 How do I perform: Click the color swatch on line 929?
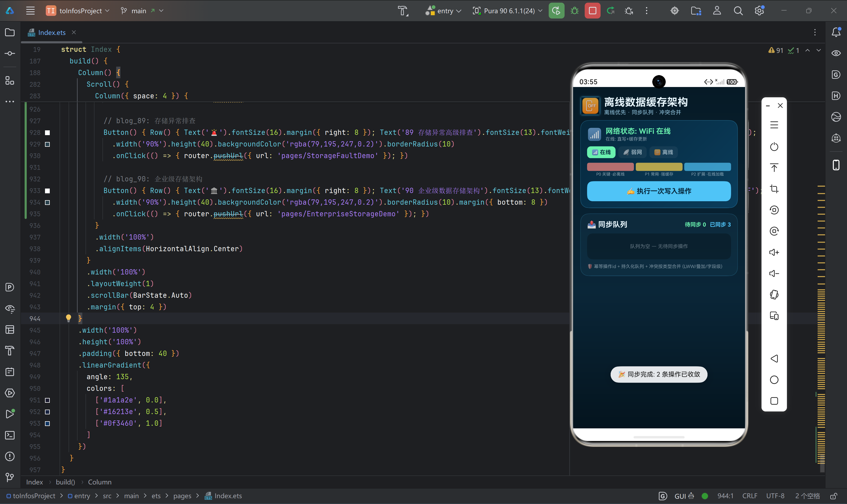coord(48,144)
